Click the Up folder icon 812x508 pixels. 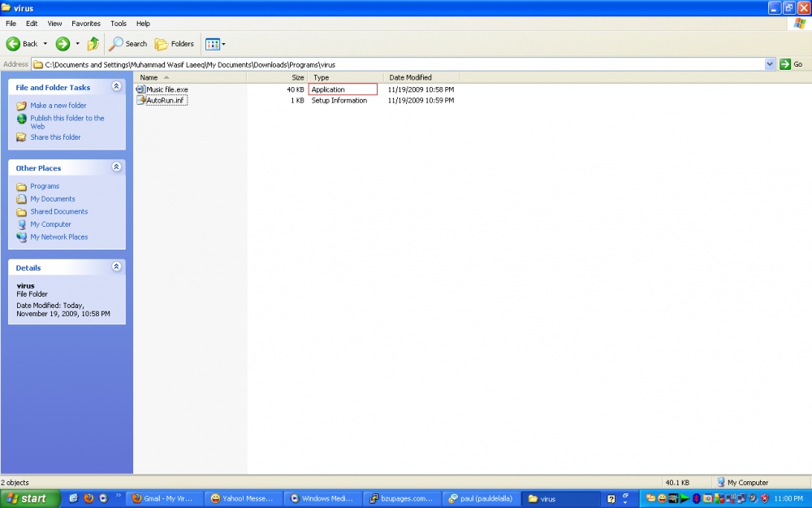point(93,44)
